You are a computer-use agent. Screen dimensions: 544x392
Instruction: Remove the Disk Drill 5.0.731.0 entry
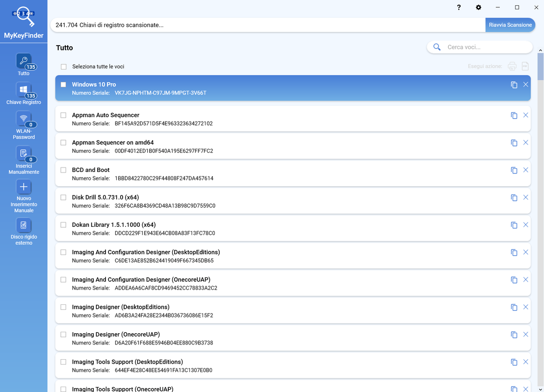click(526, 197)
